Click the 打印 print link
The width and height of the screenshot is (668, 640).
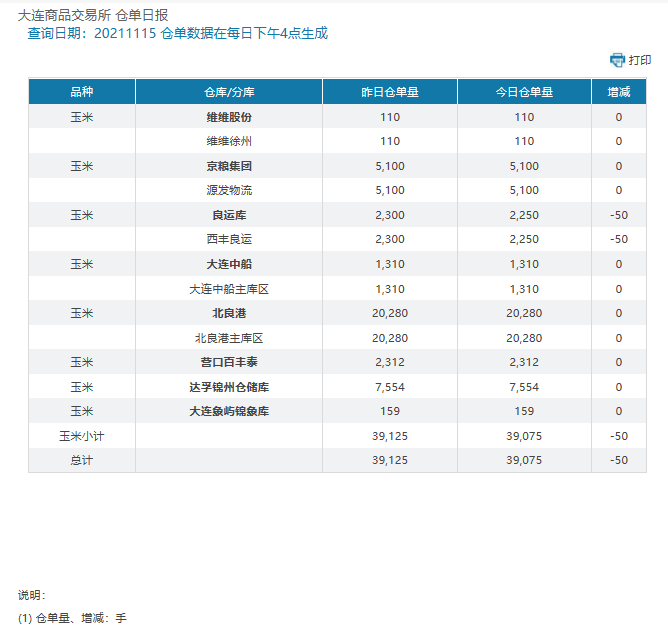[639, 60]
